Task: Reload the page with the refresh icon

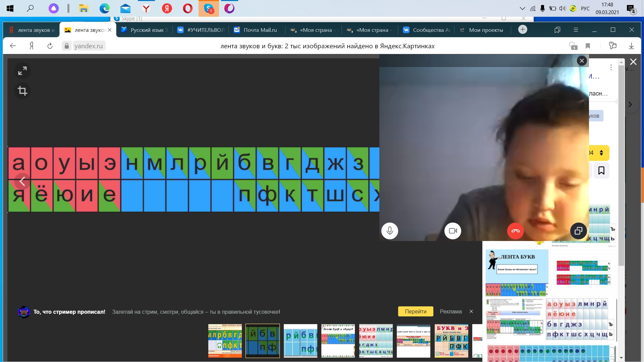Action: (x=50, y=46)
